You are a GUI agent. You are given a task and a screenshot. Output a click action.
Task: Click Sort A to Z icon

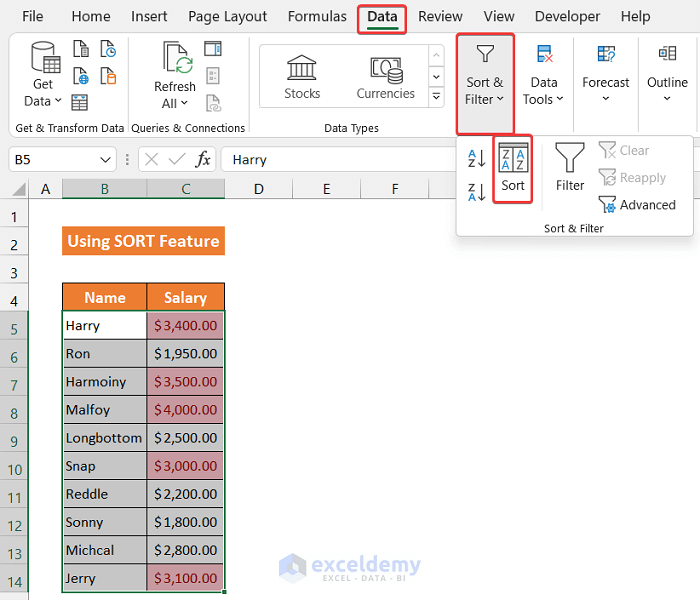(x=476, y=158)
